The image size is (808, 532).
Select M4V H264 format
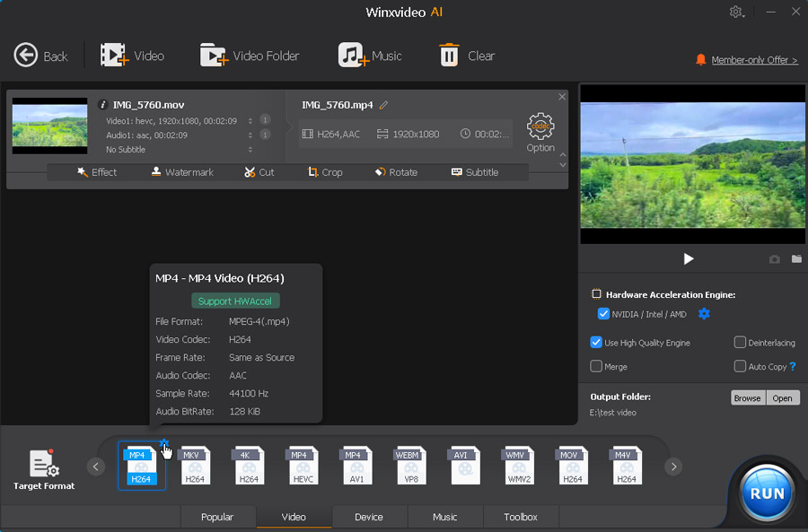626,467
